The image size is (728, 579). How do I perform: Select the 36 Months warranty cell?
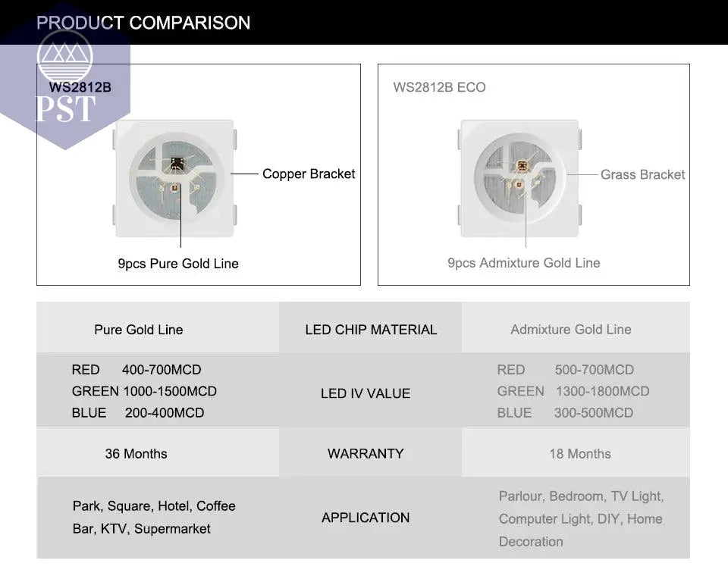[x=136, y=453]
